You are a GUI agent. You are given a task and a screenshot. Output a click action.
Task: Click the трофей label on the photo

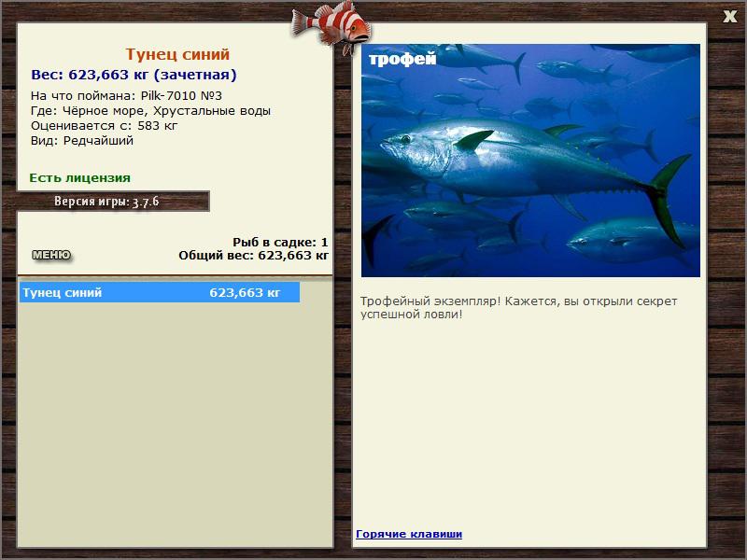click(402, 59)
